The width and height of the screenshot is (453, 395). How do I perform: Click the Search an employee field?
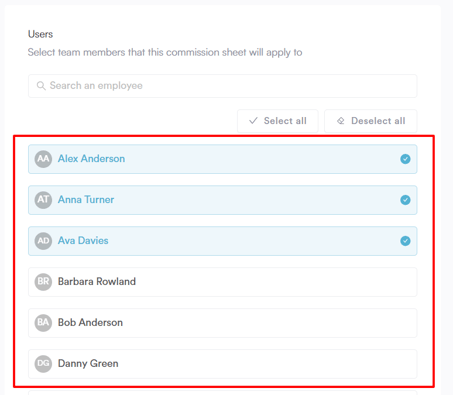tap(222, 86)
